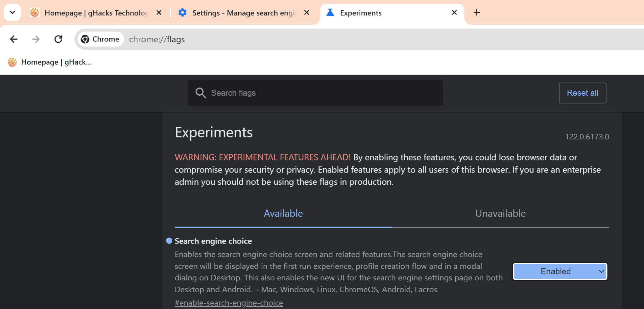Click the Experiments flask icon on its tab
The image size is (644, 309).
(330, 13)
